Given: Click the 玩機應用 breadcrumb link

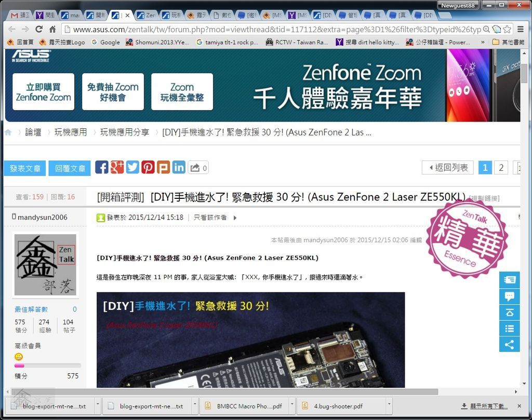Looking at the screenshot, I should [71, 132].
